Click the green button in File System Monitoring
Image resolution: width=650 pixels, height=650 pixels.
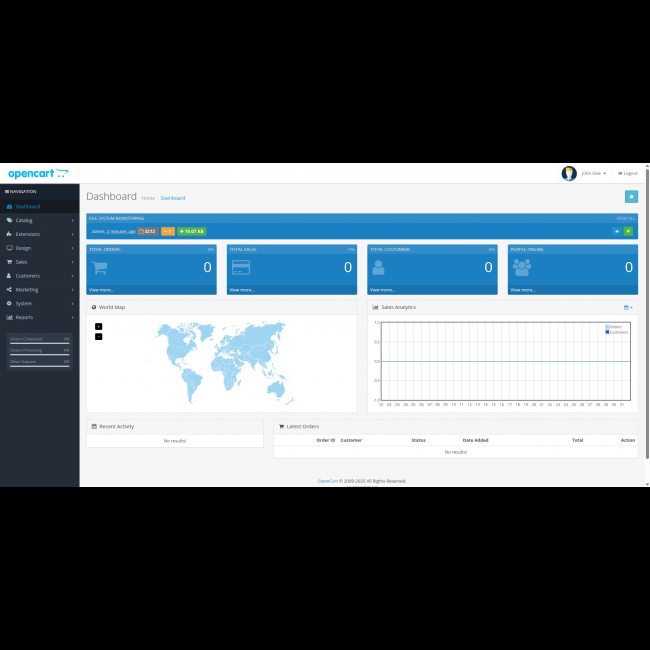point(628,231)
